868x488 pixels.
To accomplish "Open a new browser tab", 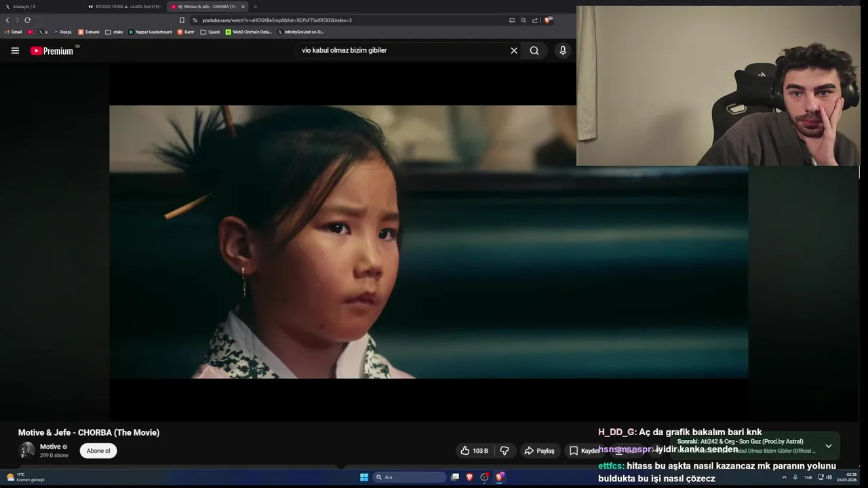I will (256, 7).
